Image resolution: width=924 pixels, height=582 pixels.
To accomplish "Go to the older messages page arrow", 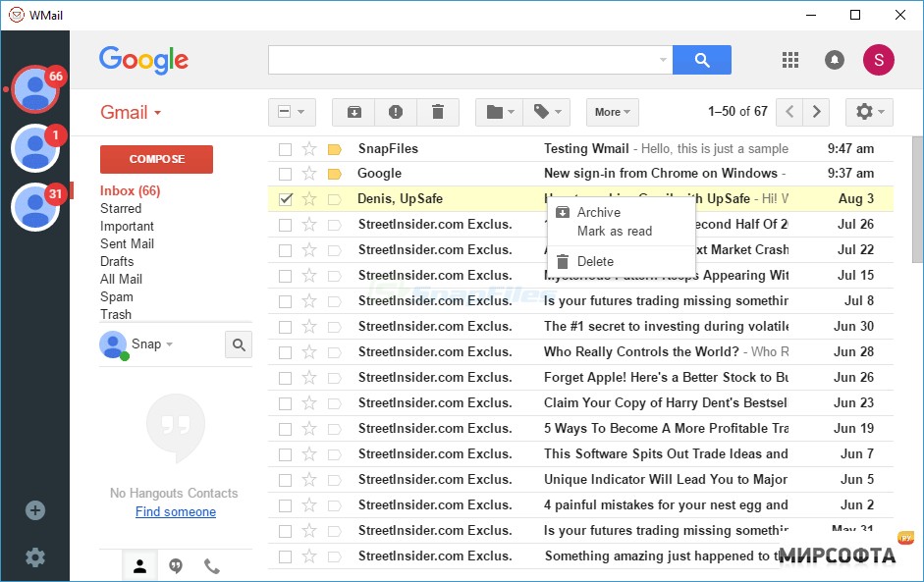I will coord(817,112).
